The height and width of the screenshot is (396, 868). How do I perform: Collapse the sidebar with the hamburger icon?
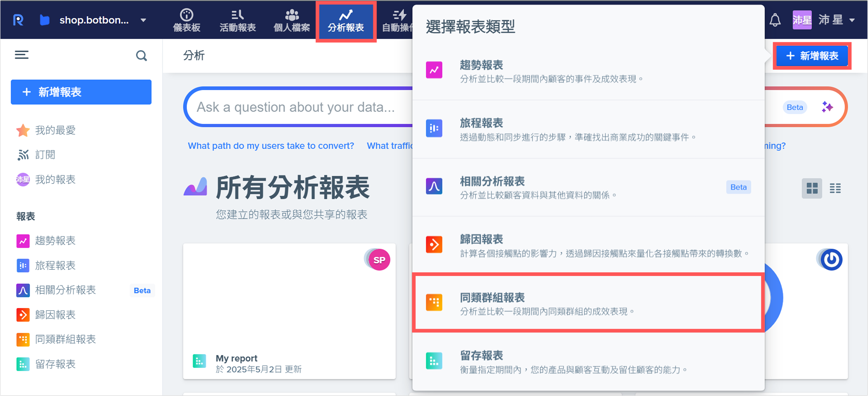pos(22,55)
